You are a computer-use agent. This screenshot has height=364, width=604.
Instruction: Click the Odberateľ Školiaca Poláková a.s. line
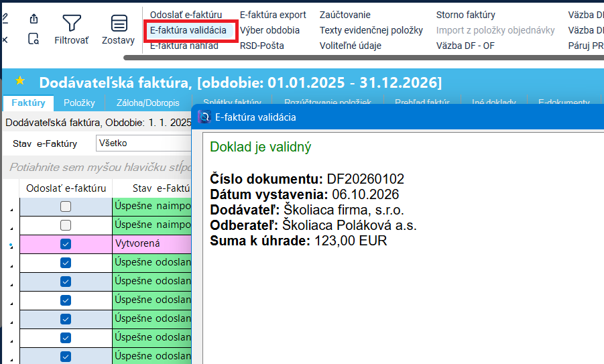click(x=313, y=225)
